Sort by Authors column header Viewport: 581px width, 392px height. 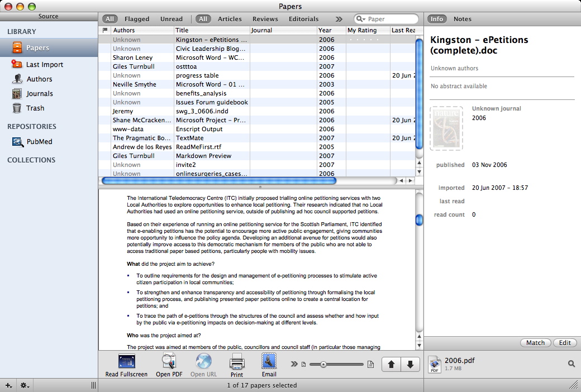tap(142, 30)
